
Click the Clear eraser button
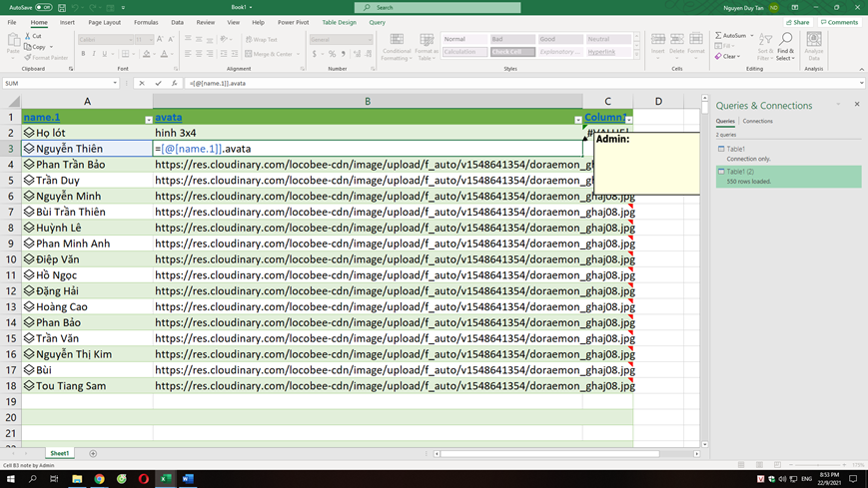coord(727,57)
